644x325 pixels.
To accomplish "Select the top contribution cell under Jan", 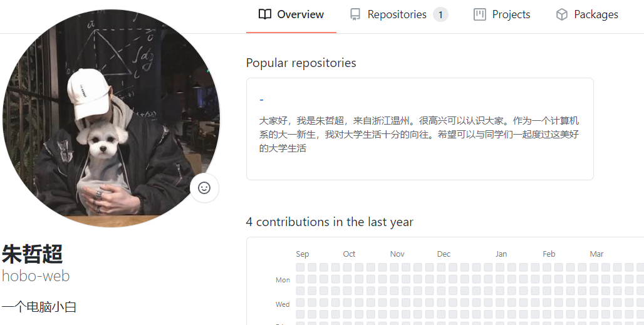I will 500,267.
